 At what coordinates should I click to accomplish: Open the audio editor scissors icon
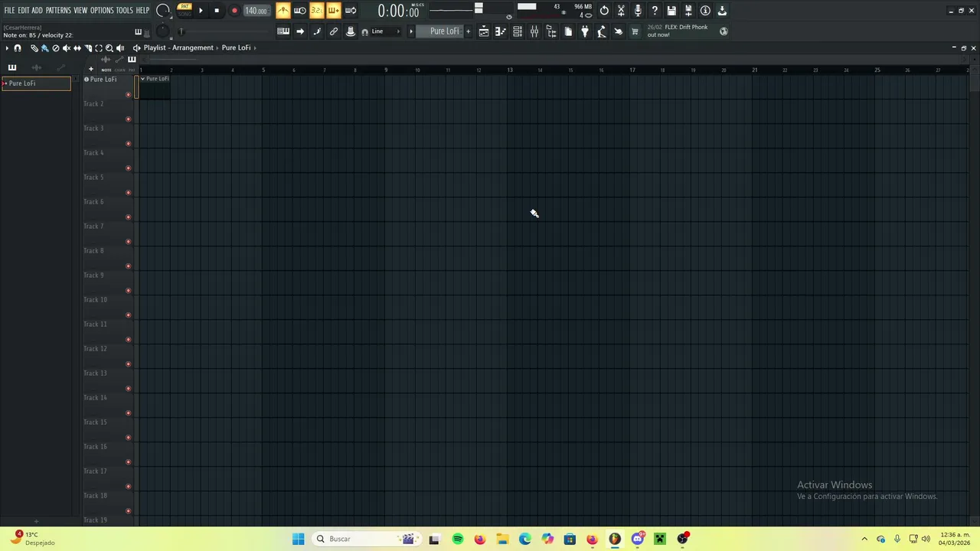pyautogui.click(x=621, y=11)
